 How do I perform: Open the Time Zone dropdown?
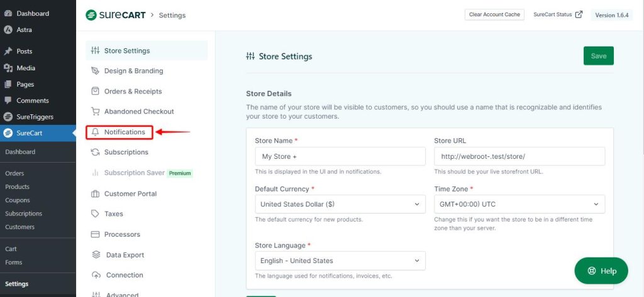coord(519,204)
